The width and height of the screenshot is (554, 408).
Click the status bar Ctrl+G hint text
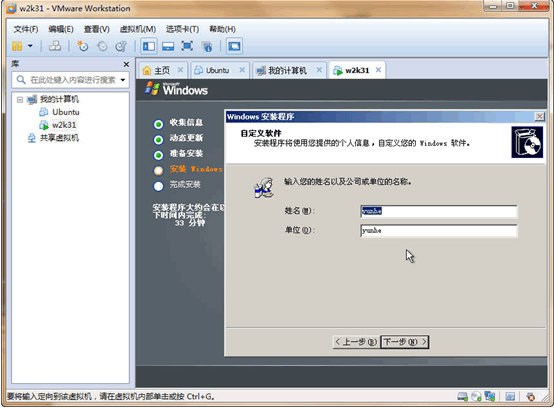tap(111, 397)
